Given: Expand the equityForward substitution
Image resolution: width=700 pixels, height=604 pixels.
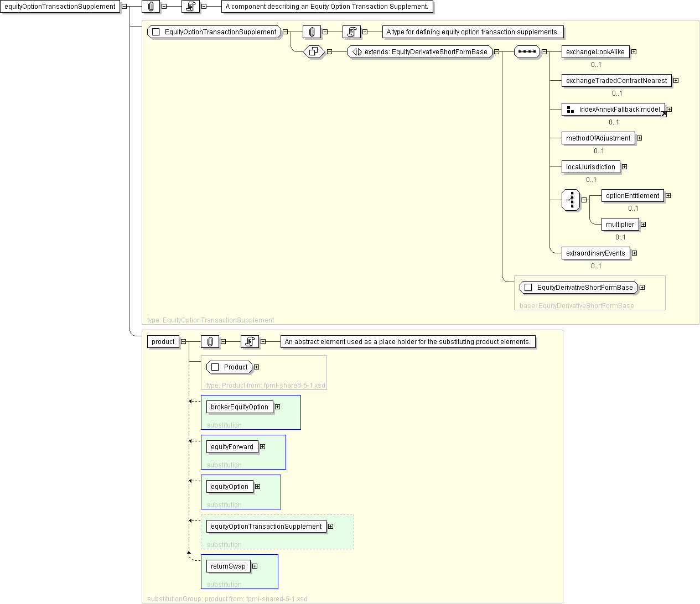Looking at the screenshot, I should (x=262, y=447).
